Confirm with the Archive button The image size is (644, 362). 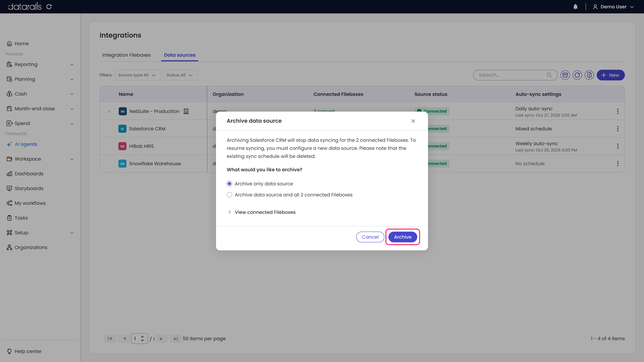(402, 237)
